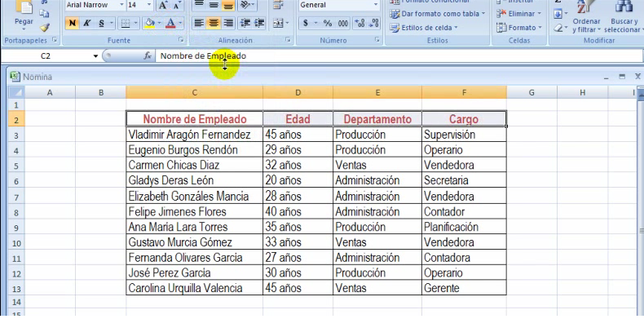Select cell '20 años'
The width and height of the screenshot is (644, 319).
tap(298, 180)
